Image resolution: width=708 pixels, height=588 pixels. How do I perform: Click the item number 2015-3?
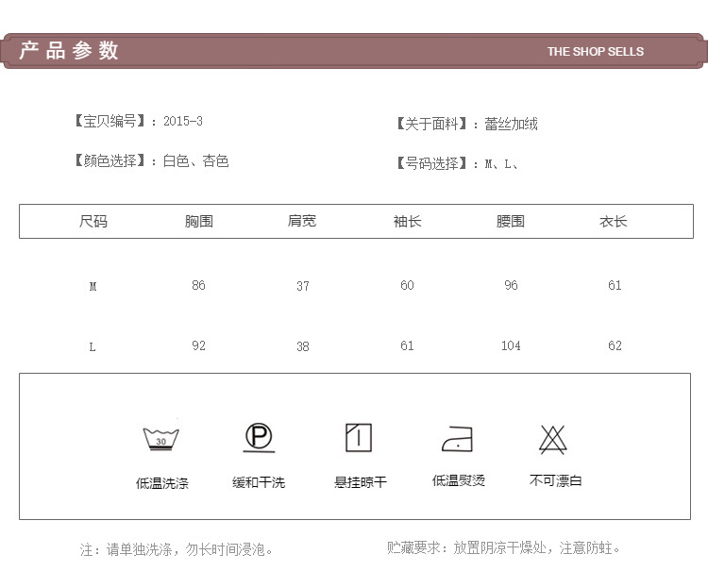183,121
